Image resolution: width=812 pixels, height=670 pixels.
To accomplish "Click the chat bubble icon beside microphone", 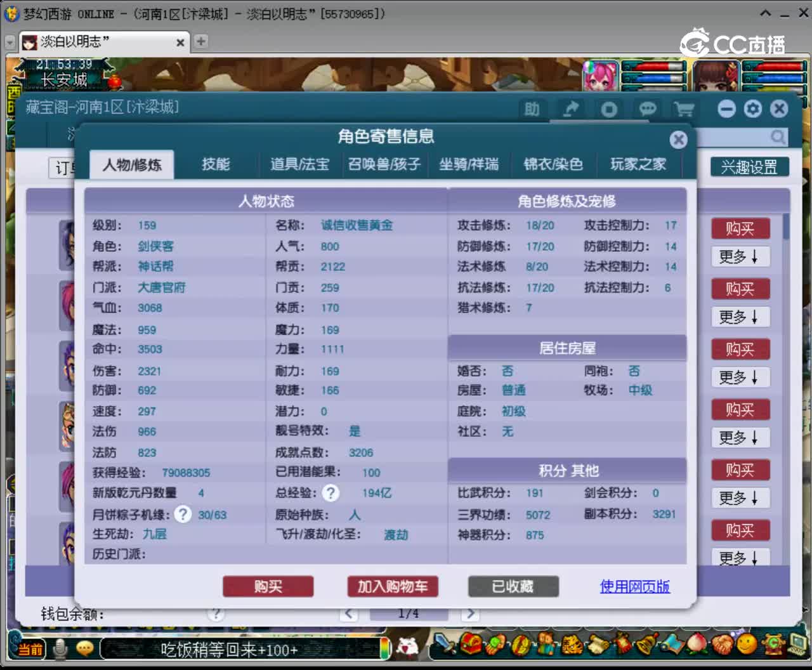I will pos(85,648).
